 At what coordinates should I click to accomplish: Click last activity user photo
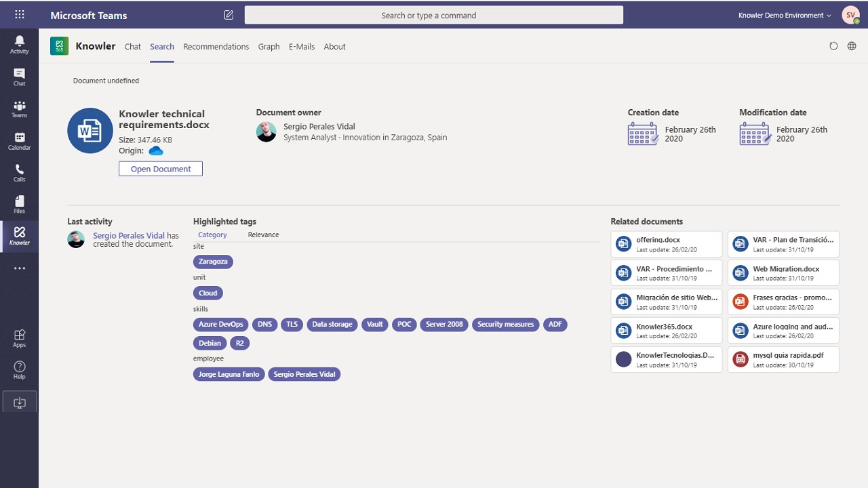[x=76, y=239]
